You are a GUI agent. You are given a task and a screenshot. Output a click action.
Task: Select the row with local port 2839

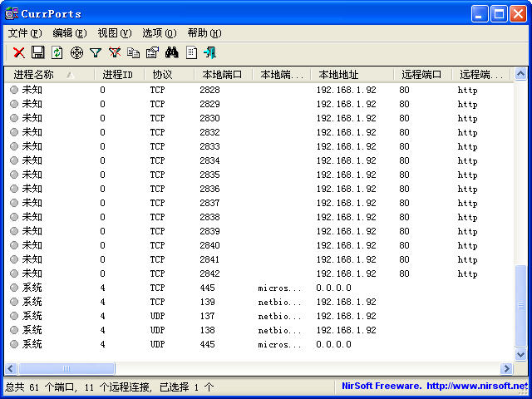259,231
